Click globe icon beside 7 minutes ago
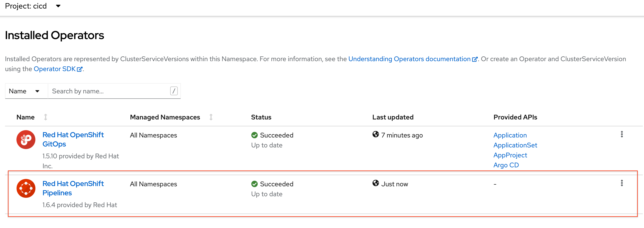644x228 pixels. click(375, 134)
